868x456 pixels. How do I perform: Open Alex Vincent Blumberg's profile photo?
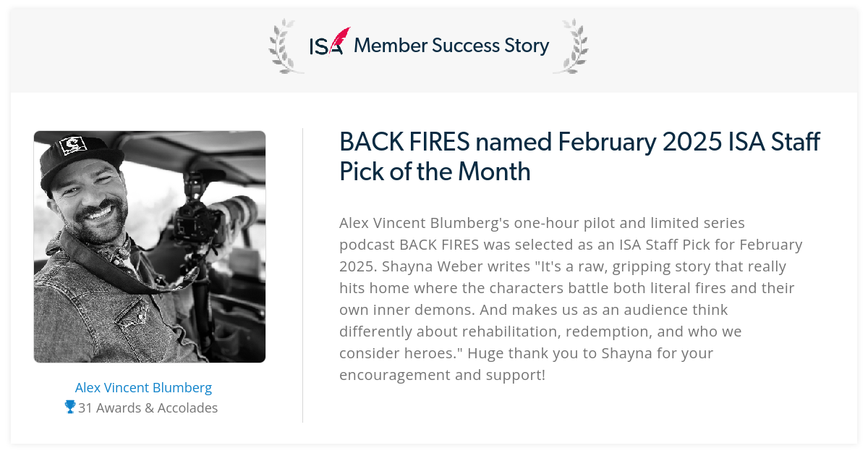(150, 247)
